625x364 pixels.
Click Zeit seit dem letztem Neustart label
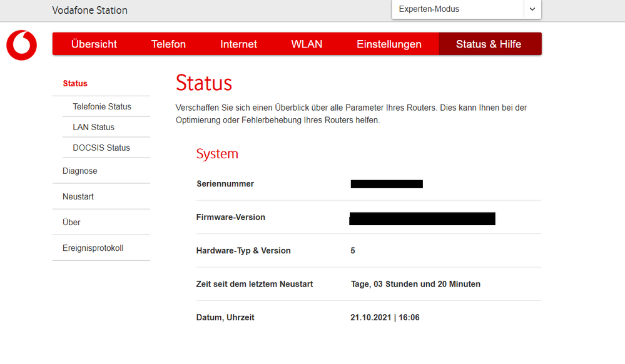[254, 285]
